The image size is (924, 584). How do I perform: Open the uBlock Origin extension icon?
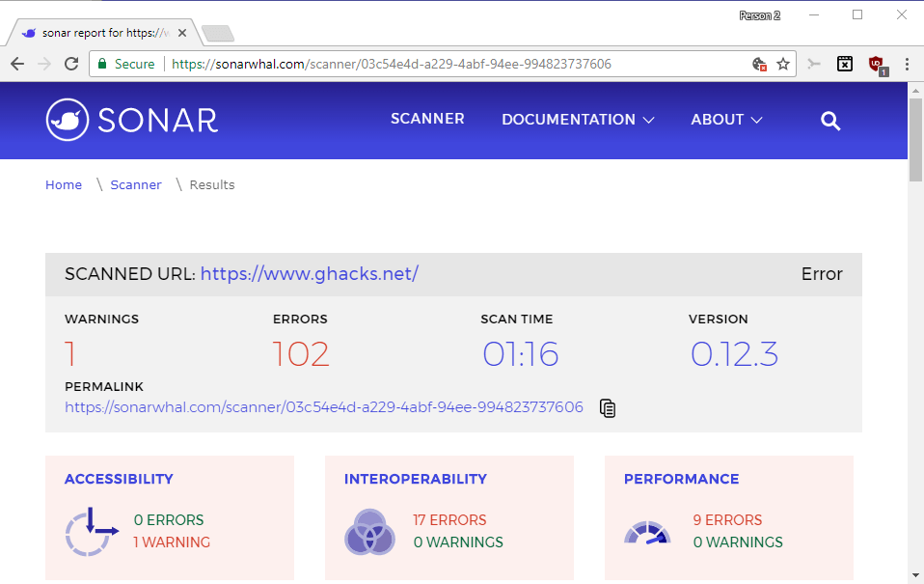pyautogui.click(x=878, y=65)
